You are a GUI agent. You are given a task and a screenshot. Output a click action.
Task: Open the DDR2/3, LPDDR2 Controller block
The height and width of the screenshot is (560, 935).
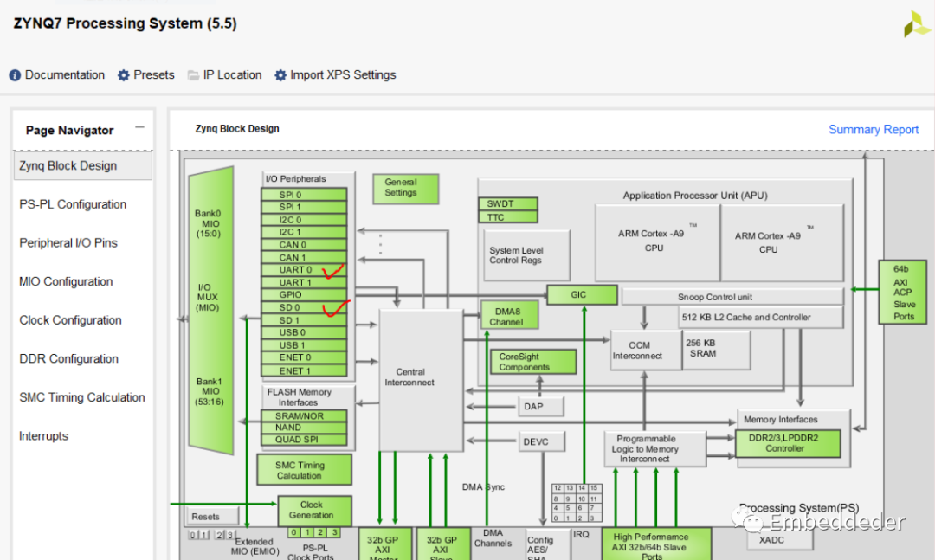(x=789, y=444)
